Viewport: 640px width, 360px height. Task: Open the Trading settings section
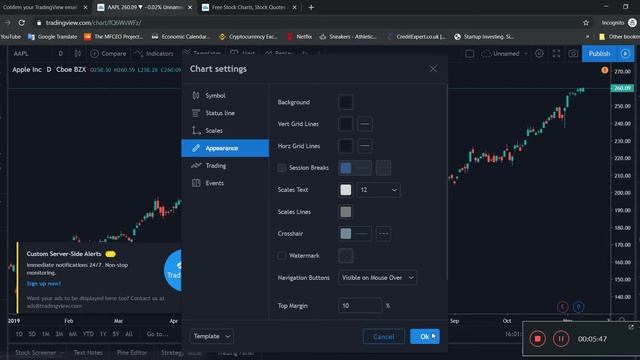tap(225, 166)
